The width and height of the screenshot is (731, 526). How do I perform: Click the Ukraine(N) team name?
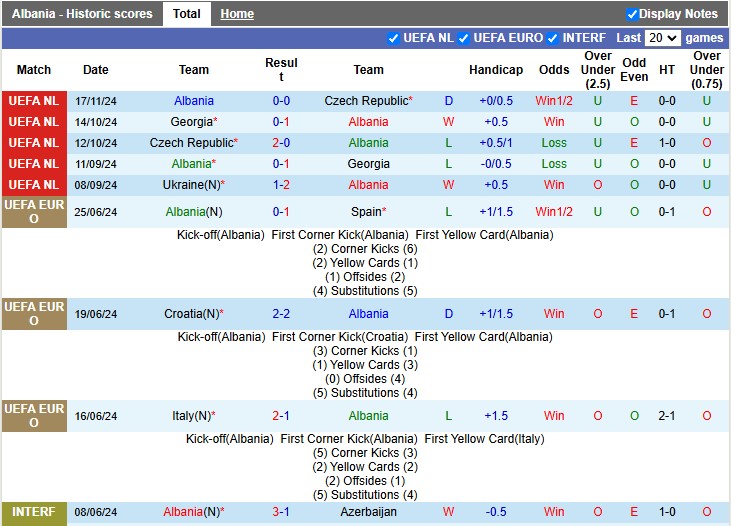[191, 185]
